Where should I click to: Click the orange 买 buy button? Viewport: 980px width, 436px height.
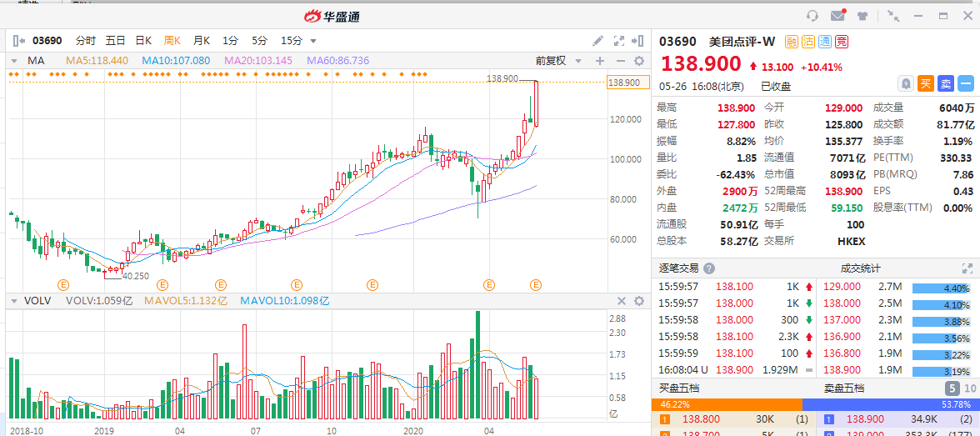(925, 83)
